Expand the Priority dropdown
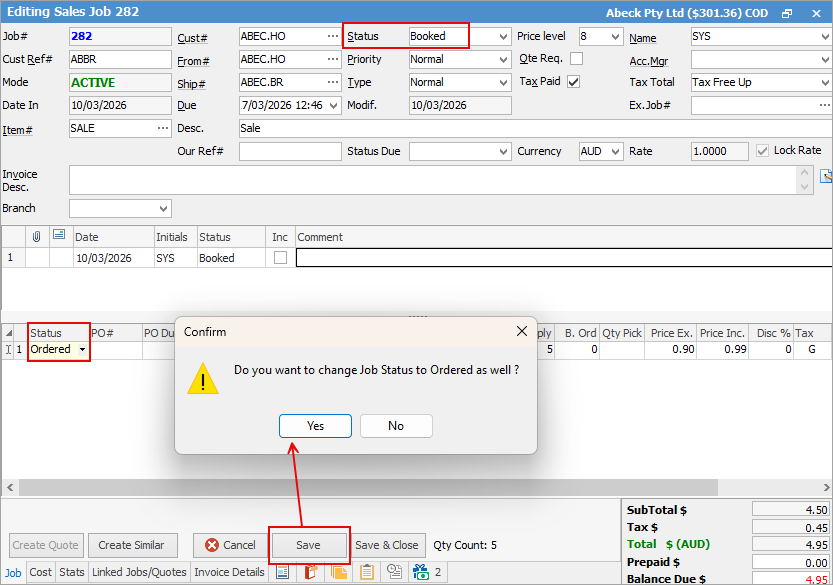 point(503,59)
